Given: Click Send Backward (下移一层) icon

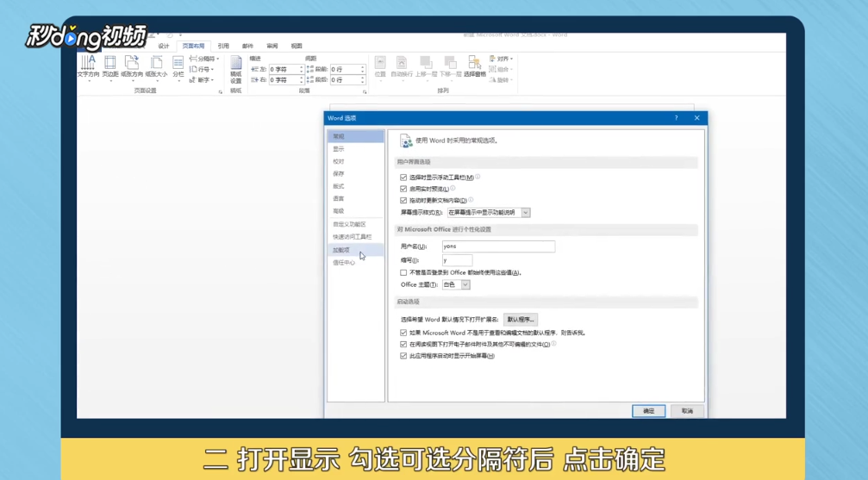Looking at the screenshot, I should [450, 66].
